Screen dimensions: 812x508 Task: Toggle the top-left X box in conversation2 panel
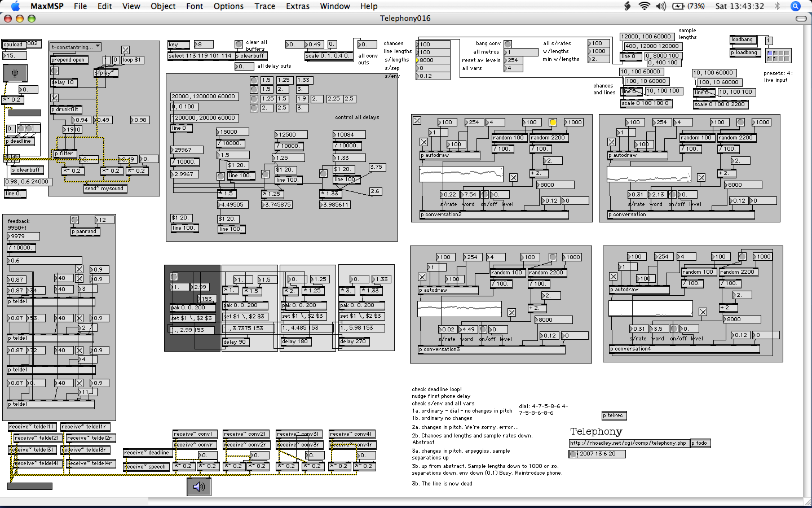coord(417,121)
